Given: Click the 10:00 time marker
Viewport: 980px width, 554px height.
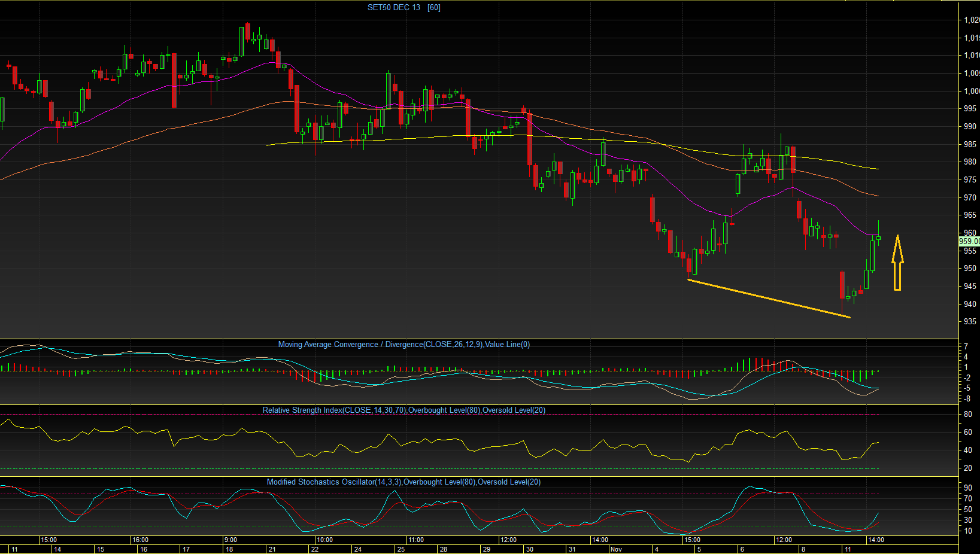Looking at the screenshot, I should (x=324, y=540).
